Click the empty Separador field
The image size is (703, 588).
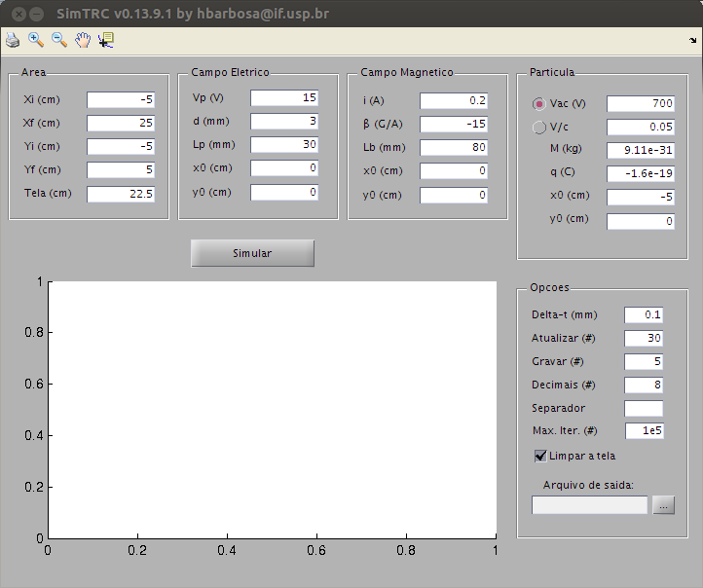pos(644,408)
